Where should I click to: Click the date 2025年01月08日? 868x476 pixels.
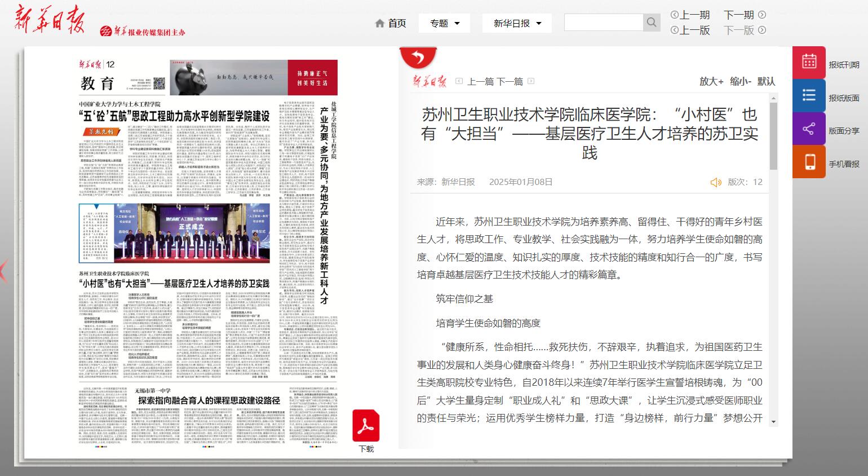[x=521, y=182]
